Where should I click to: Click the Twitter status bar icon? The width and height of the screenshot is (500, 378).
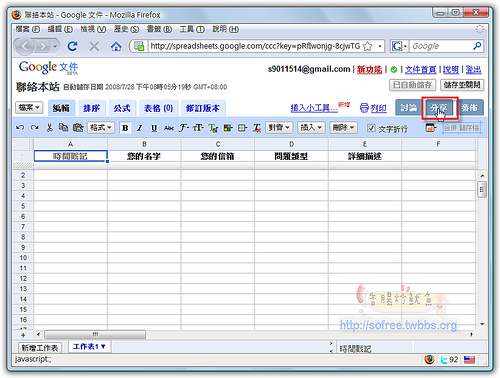(444, 360)
